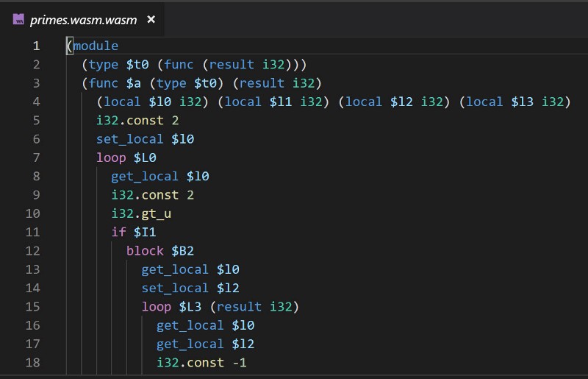The width and height of the screenshot is (588, 379).
Task: Click 'i32.const 2' on line 5
Action: pos(137,120)
